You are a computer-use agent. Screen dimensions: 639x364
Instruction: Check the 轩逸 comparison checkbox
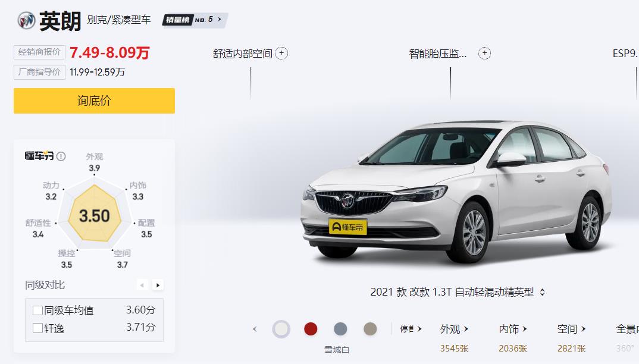37,328
